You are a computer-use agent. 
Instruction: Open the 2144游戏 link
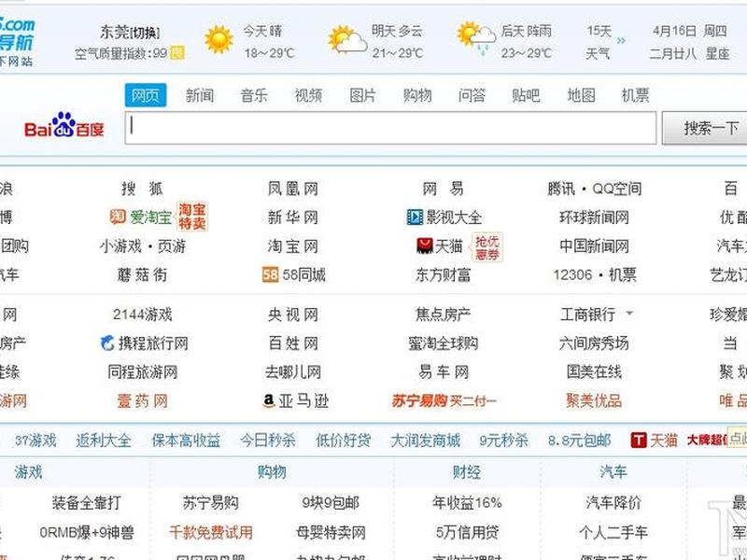(x=142, y=315)
